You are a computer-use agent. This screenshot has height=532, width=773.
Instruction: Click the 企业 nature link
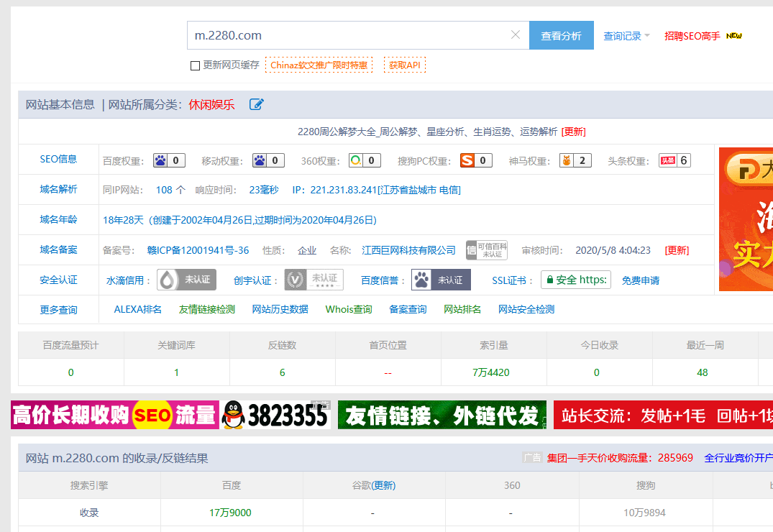point(307,250)
